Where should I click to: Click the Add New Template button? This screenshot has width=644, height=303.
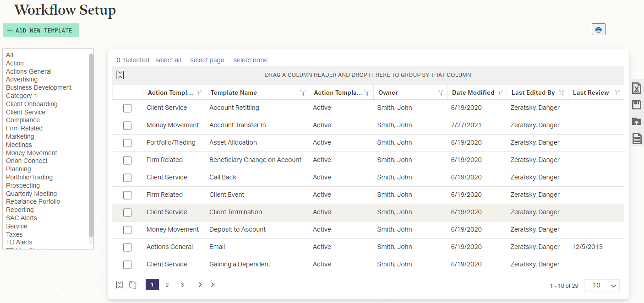[x=40, y=30]
